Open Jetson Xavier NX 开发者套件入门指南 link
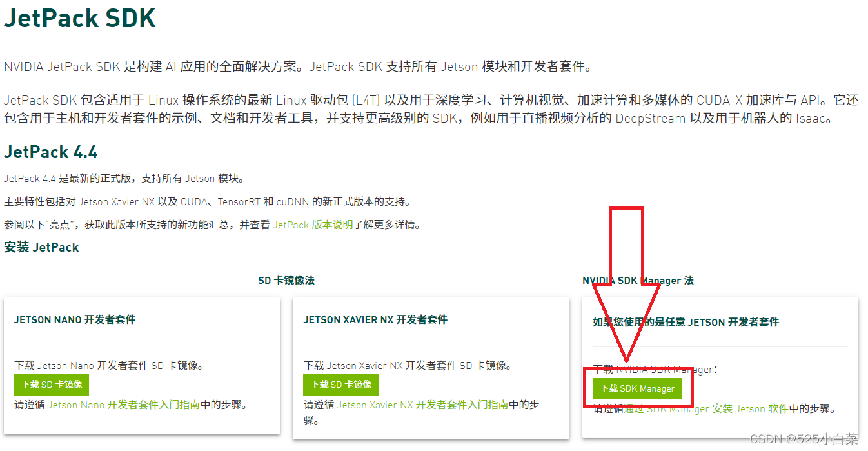 [x=422, y=405]
